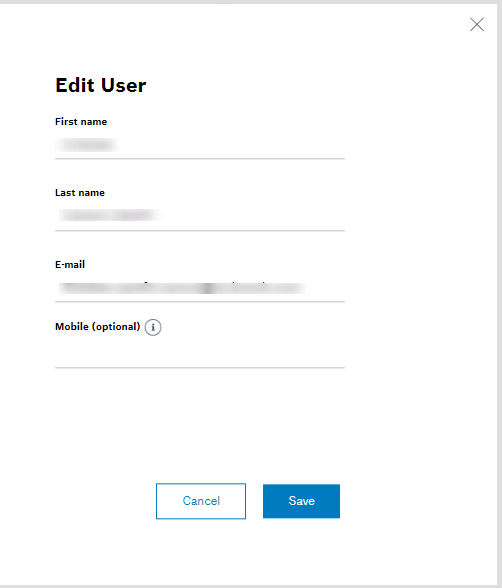The height and width of the screenshot is (588, 502).
Task: Click the blurred first name value
Action: [x=87, y=145]
